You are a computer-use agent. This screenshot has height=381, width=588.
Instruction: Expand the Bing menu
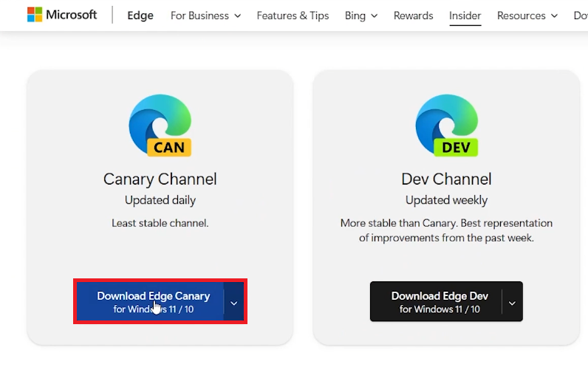[361, 16]
